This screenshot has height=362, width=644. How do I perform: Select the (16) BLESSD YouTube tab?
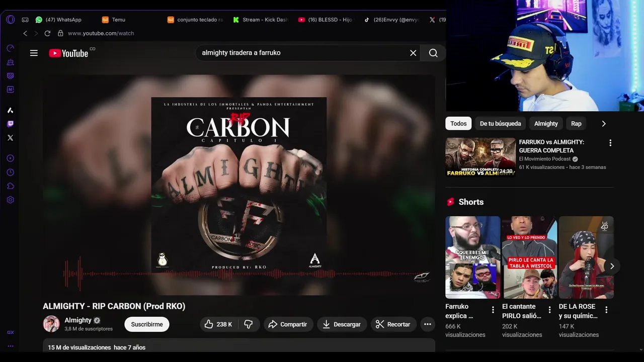tap(326, 20)
